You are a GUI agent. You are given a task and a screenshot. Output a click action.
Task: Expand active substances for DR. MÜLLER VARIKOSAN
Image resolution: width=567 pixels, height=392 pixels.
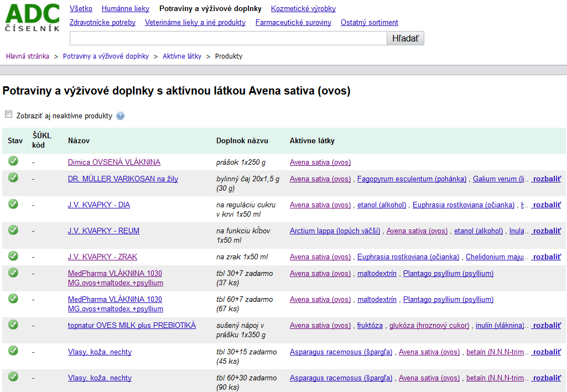pos(547,179)
